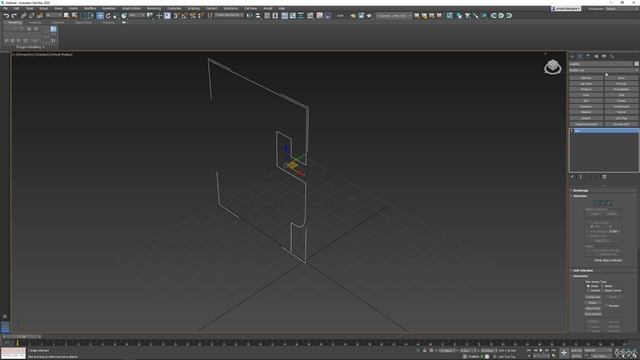This screenshot has width=640, height=360.
Task: Click the Play Animation button
Action: click(x=541, y=350)
